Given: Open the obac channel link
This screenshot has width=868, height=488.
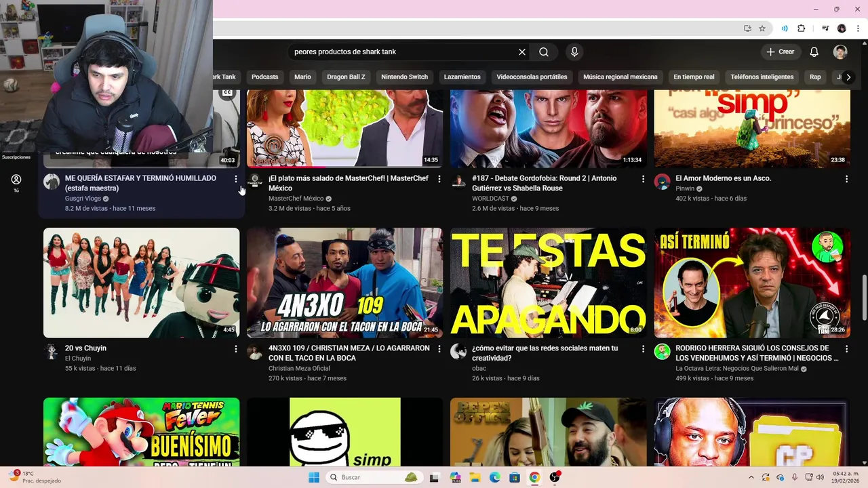Looking at the screenshot, I should coord(479,369).
